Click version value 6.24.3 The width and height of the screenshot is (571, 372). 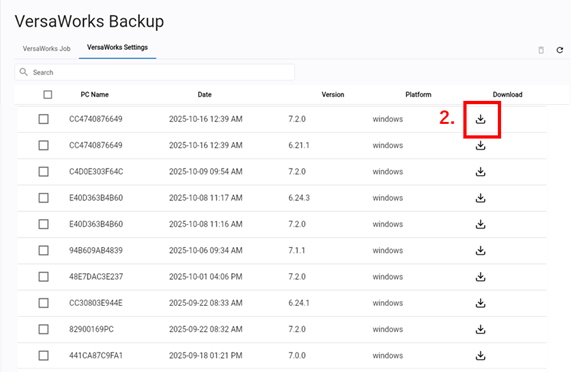299,198
